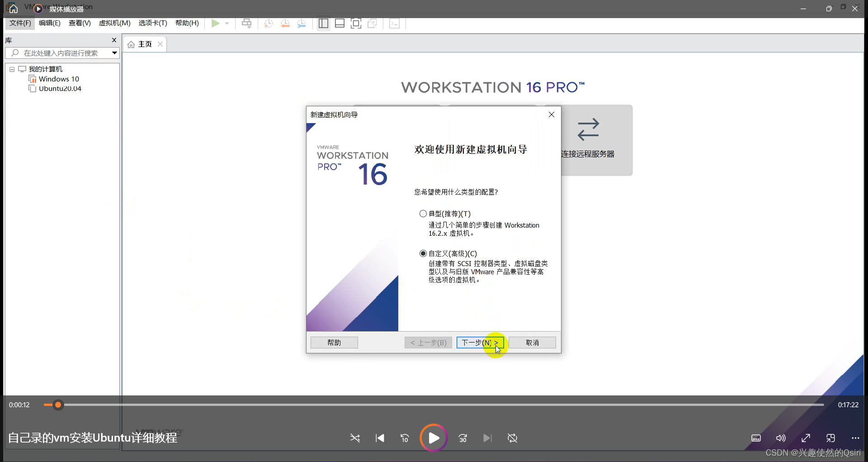Click the Send Ctrl+Alt+Del toolbar icon

click(x=246, y=23)
